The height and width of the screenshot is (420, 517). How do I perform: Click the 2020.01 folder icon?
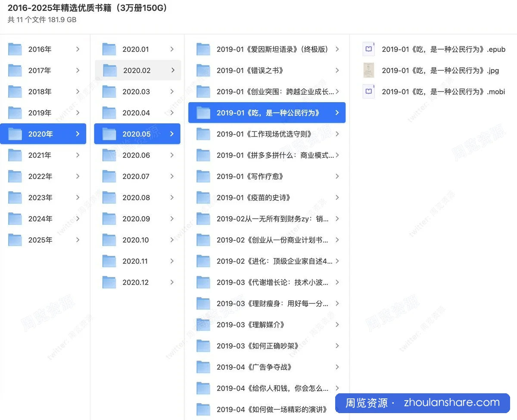coord(109,49)
